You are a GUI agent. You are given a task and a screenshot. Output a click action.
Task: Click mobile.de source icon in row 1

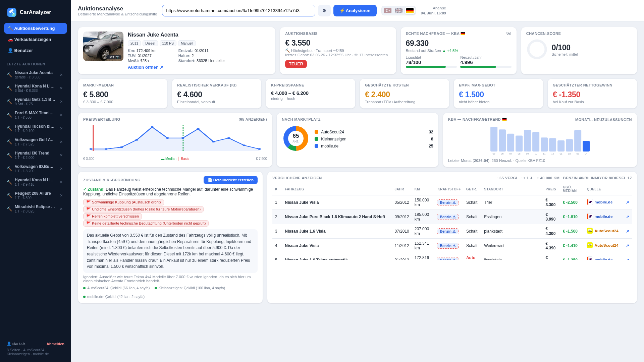pyautogui.click(x=590, y=202)
